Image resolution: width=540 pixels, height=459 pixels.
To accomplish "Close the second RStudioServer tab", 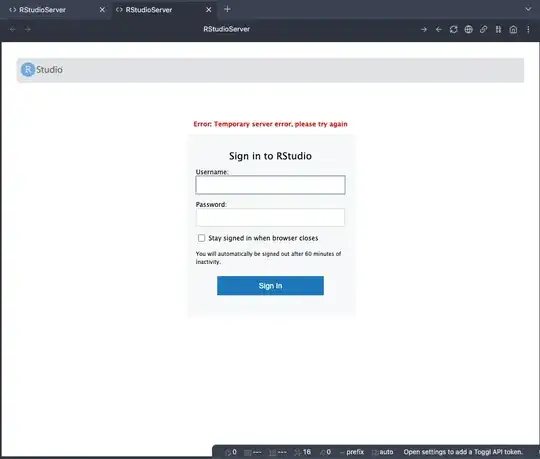I will (209, 10).
